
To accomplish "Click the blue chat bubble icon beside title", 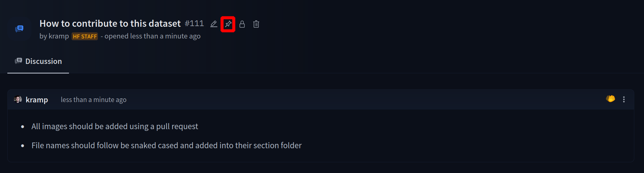I will pyautogui.click(x=19, y=29).
